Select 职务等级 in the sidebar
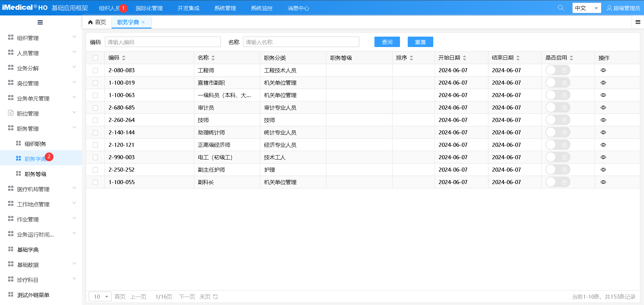The width and height of the screenshot is (644, 305). [36, 174]
